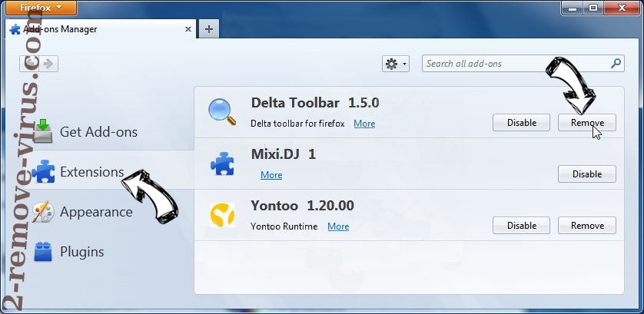Expand the gear tools dropdown
The height and width of the screenshot is (314, 644).
pos(396,64)
